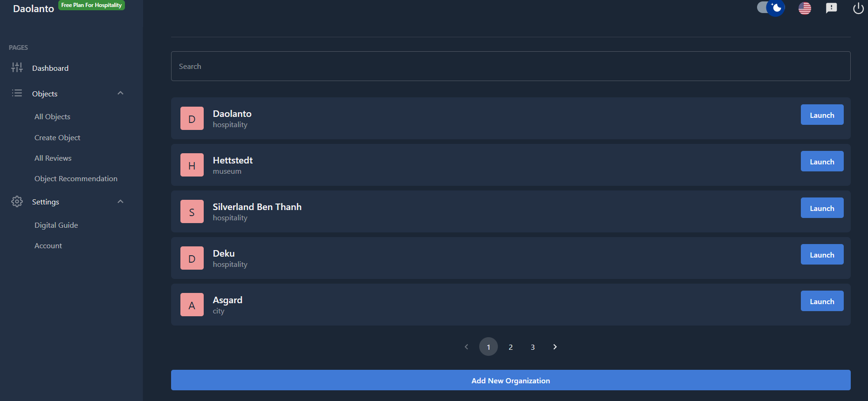
Task: Open the Digital Guide settings page
Action: click(56, 225)
